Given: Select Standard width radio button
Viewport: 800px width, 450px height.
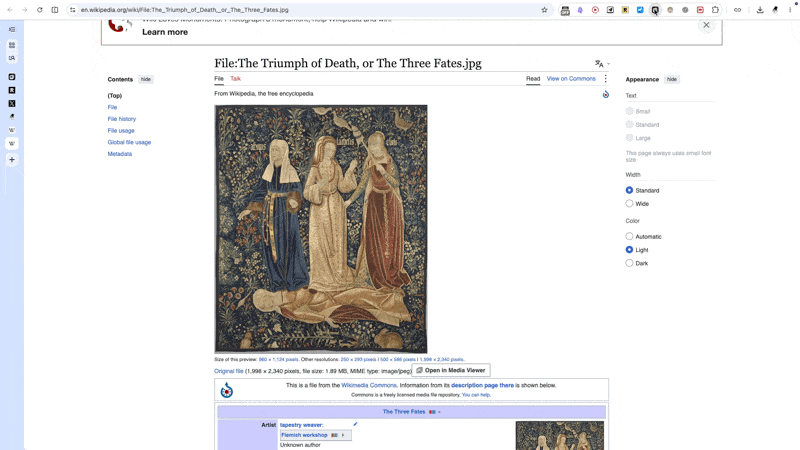Looking at the screenshot, I should [629, 190].
